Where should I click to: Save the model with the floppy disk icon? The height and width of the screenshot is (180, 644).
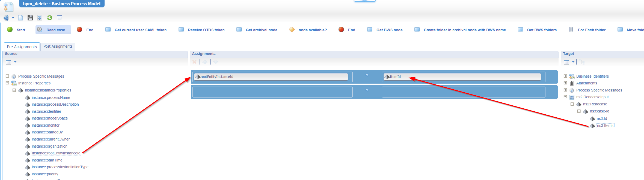(30, 18)
